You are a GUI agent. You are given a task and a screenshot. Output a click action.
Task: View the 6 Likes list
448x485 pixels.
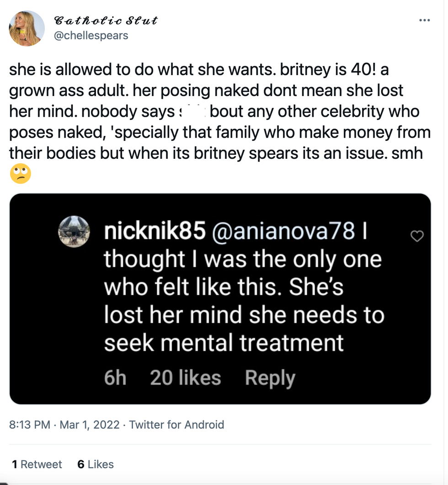[x=96, y=464]
